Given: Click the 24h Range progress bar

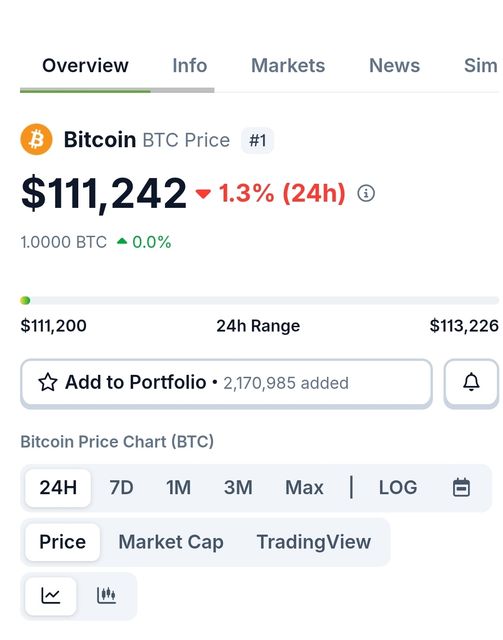Looking at the screenshot, I should click(259, 301).
